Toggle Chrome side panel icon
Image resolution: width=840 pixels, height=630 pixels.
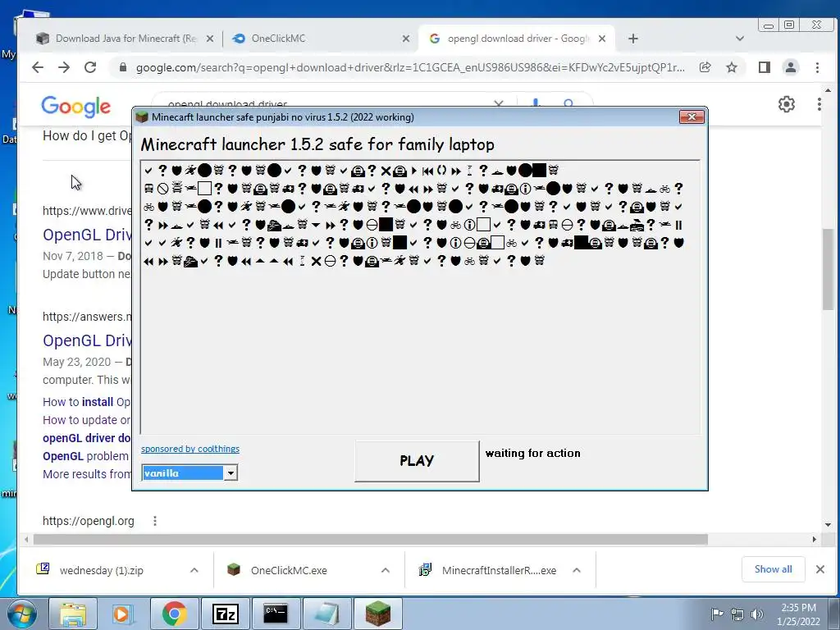click(x=765, y=67)
